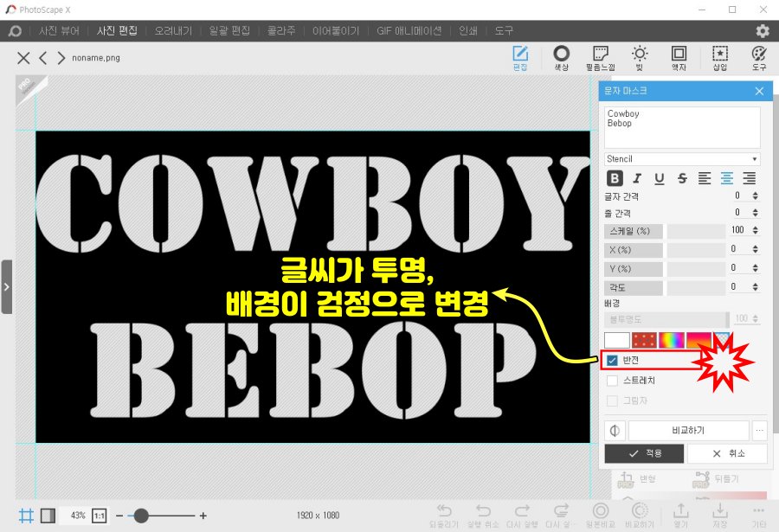Click the 비교하기 (Compare) button
Viewport: 779px width, 532px height.
pyautogui.click(x=688, y=431)
